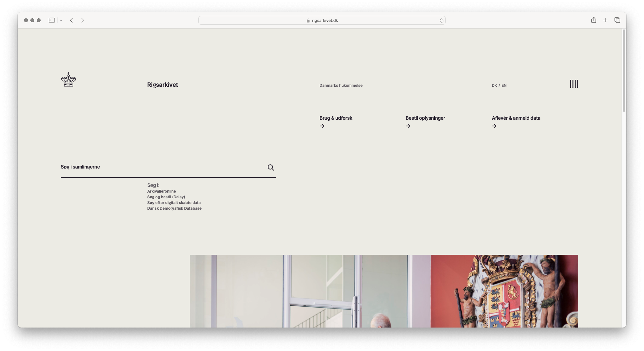Open sidebar options dropdown chevron
This screenshot has height=351, width=644.
pos(61,20)
